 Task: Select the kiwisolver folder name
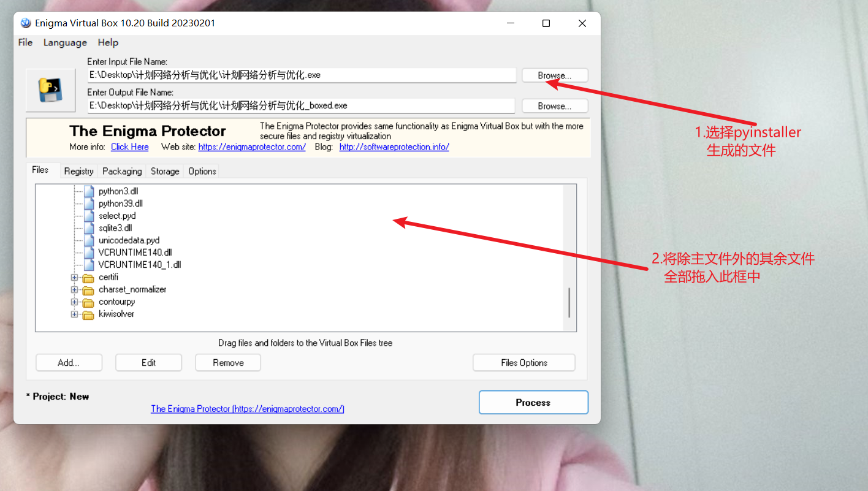click(116, 314)
